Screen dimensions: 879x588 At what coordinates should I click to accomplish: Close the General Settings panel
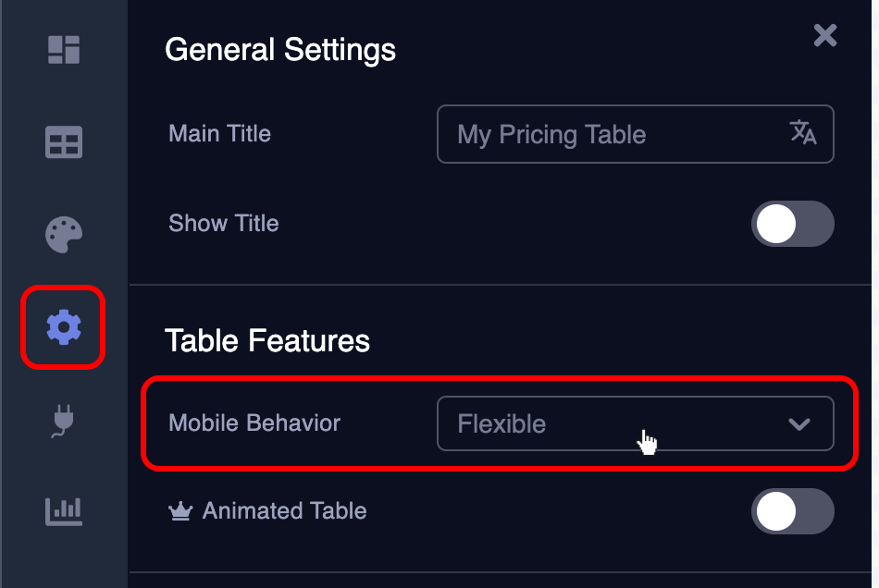824,36
